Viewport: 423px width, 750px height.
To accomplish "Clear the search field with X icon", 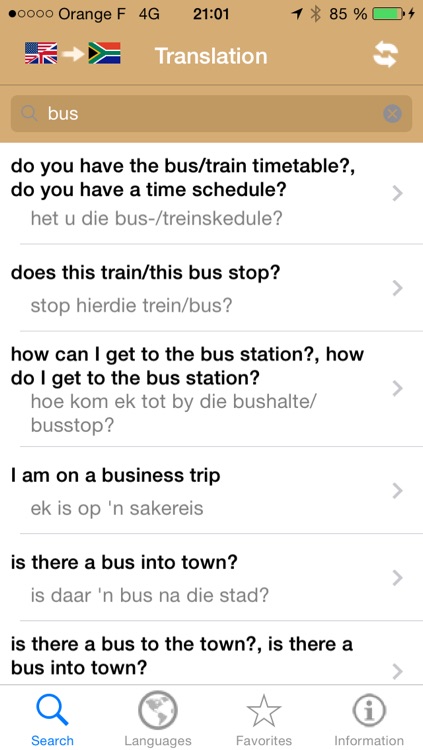I will click(392, 114).
